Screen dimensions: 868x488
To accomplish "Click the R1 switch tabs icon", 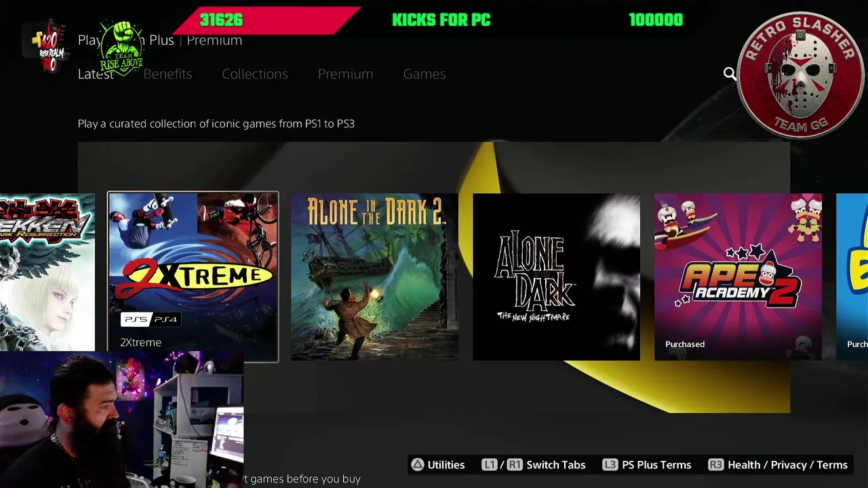I will 515,465.
